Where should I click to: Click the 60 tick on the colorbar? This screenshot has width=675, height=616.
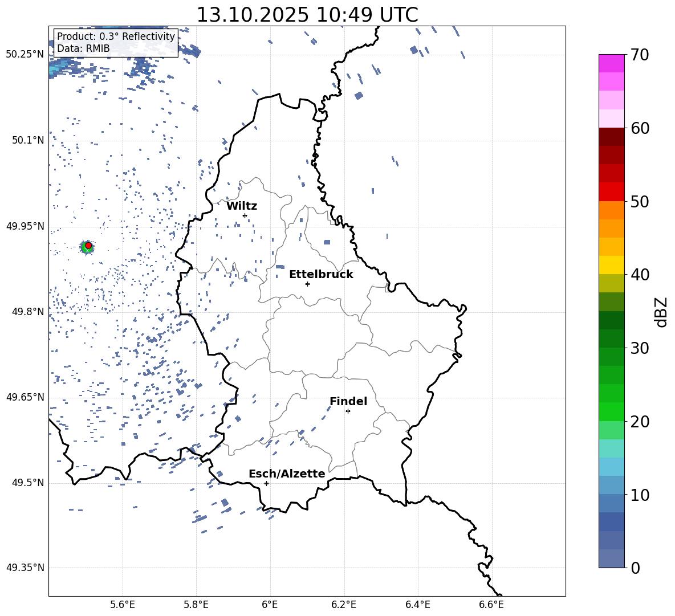click(640, 128)
